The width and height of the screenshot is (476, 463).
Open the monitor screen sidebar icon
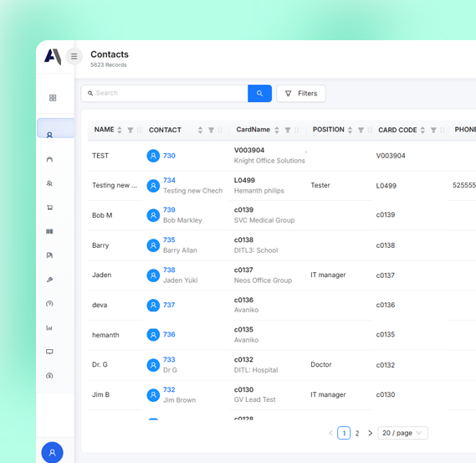(49, 352)
